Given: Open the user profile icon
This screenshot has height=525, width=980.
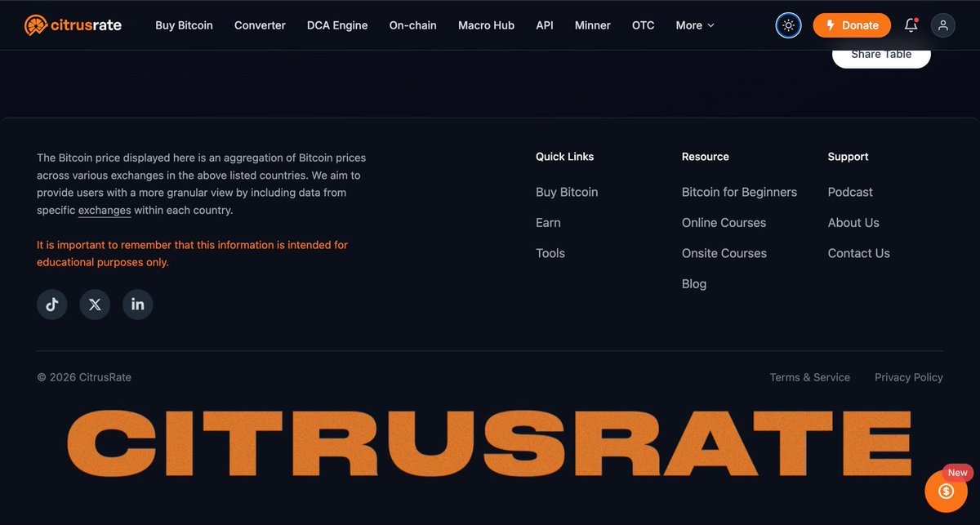Looking at the screenshot, I should click(943, 25).
